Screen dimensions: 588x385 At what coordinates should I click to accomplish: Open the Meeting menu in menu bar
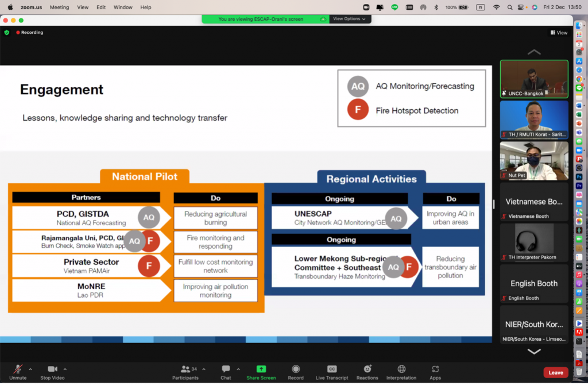59,7
